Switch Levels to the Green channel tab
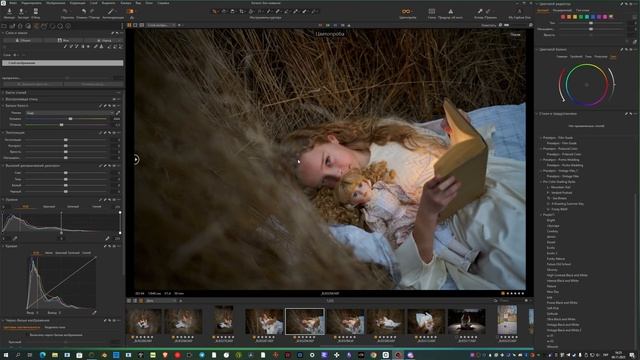The width and height of the screenshot is (640, 360). click(73, 207)
